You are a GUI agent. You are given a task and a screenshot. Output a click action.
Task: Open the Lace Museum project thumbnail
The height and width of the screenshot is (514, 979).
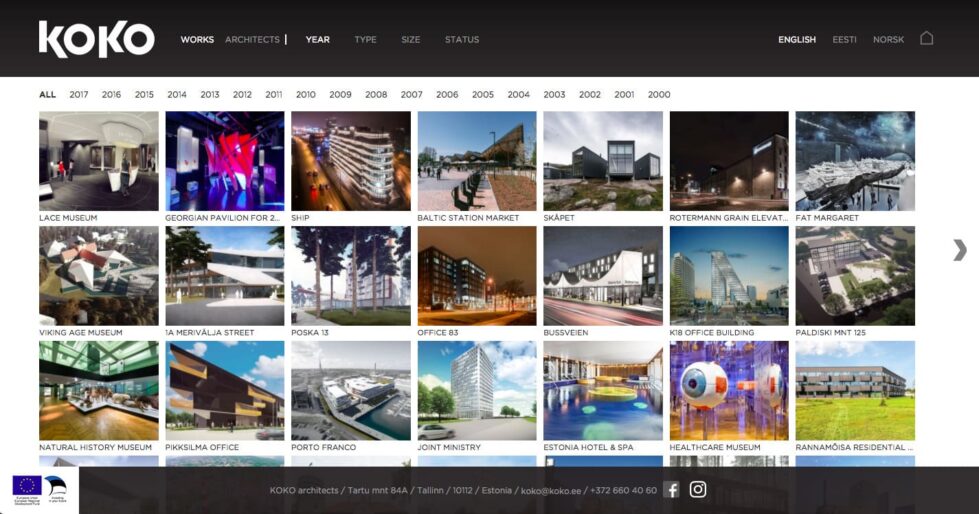pyautogui.click(x=98, y=161)
